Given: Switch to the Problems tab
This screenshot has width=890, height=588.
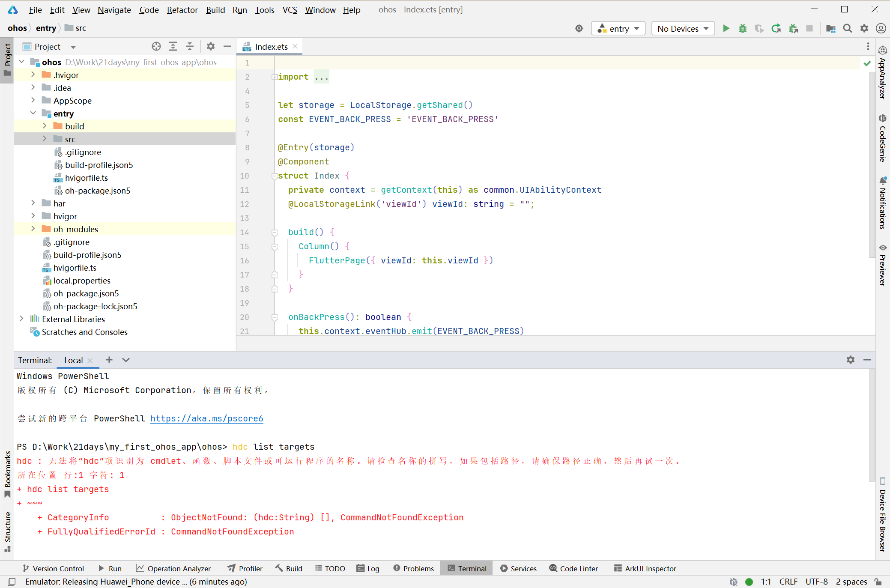Looking at the screenshot, I should tap(413, 568).
